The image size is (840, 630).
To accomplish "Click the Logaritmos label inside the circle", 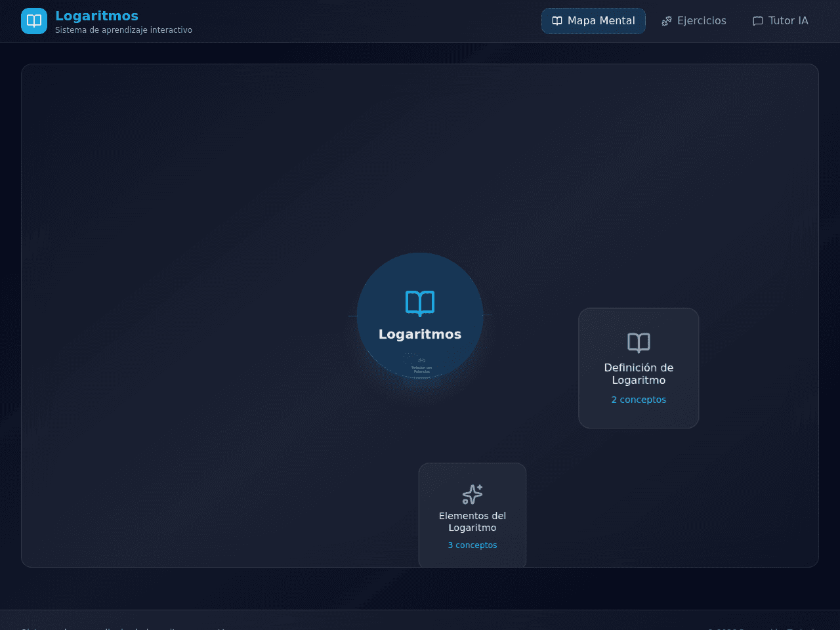I will tap(420, 334).
